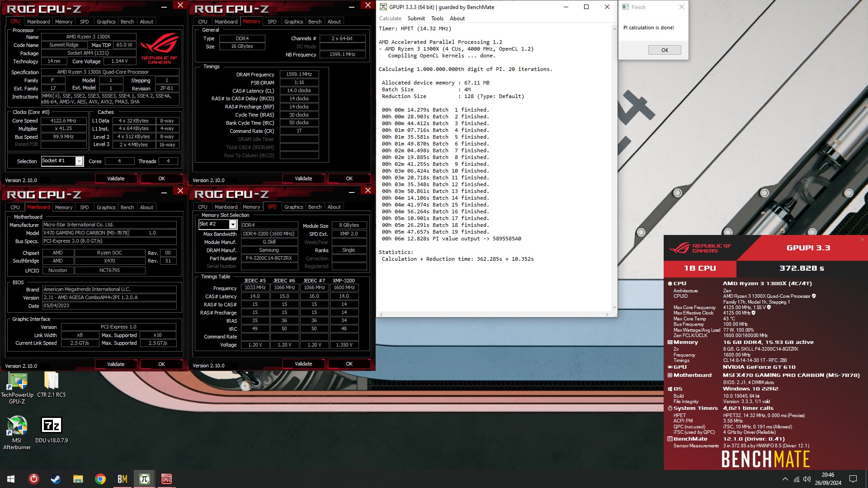Switch to GPUPI taskbar icon
This screenshot has height=488, width=868.
144,479
